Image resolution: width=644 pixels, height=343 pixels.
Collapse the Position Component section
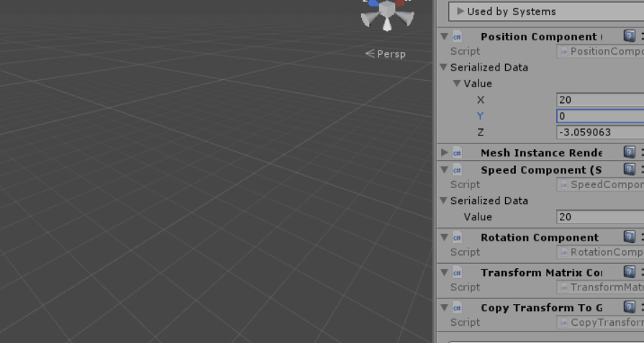point(444,36)
